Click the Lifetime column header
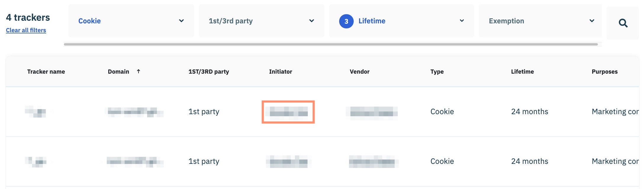 [x=522, y=72]
